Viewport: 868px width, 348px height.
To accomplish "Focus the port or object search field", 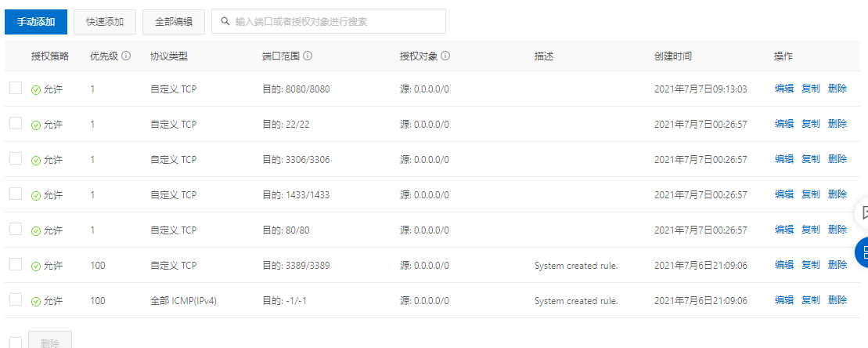I will [x=328, y=22].
